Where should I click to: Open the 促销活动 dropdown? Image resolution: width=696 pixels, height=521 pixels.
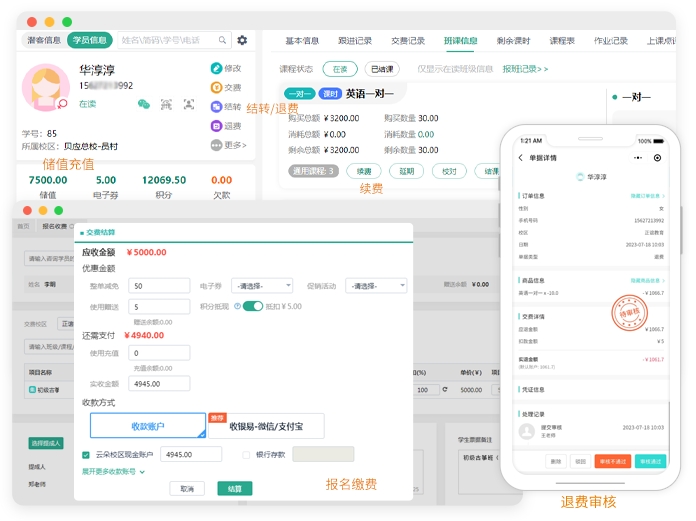point(376,286)
